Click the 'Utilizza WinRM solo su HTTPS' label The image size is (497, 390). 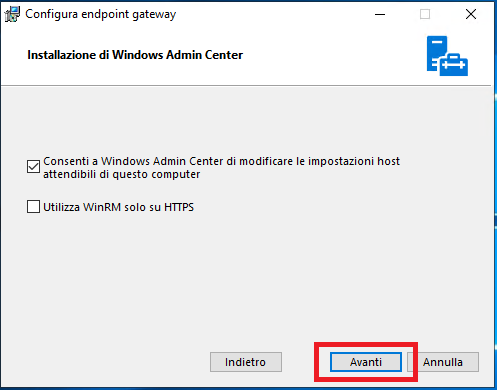tap(118, 207)
